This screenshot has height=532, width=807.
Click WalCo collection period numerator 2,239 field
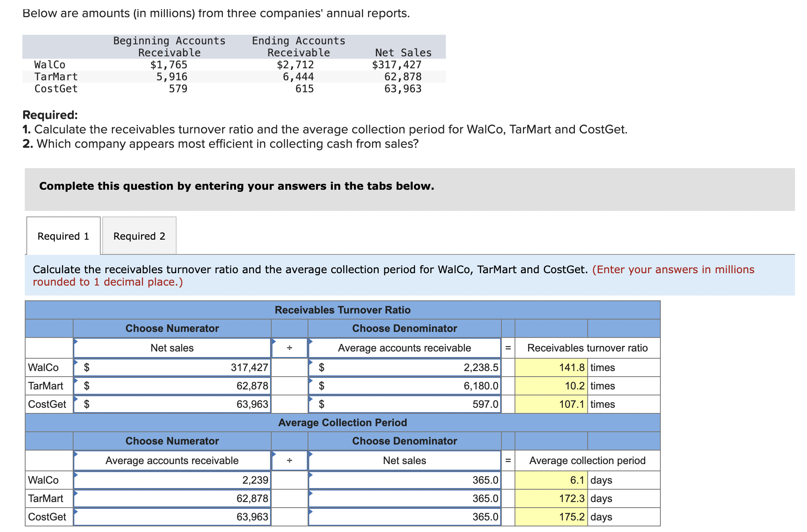[172, 480]
